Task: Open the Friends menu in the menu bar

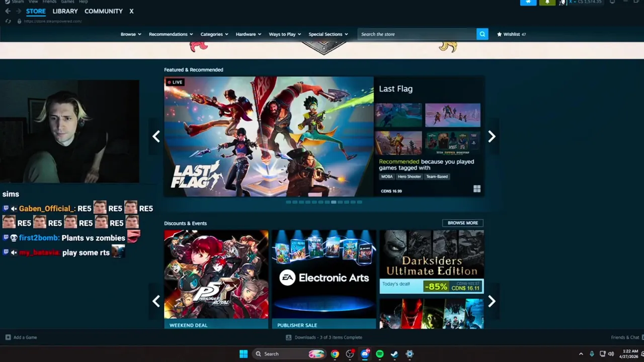Action: (x=49, y=2)
